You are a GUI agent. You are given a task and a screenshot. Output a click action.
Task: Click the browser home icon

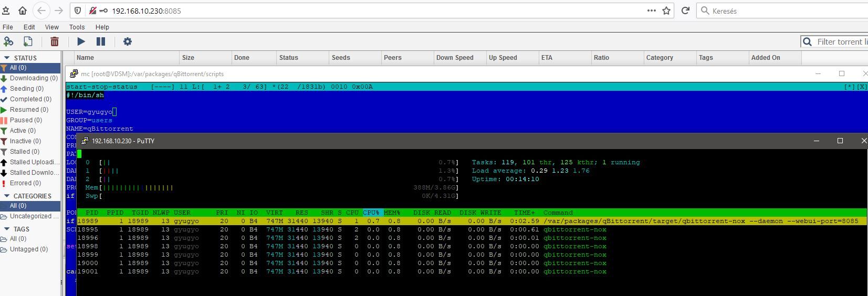coord(23,10)
